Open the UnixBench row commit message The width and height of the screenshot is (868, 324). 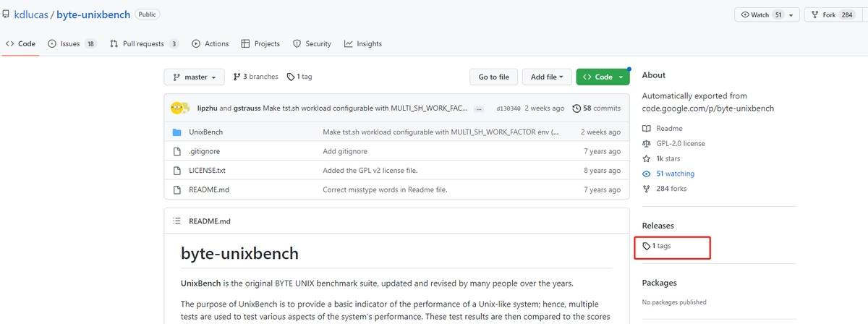(441, 132)
